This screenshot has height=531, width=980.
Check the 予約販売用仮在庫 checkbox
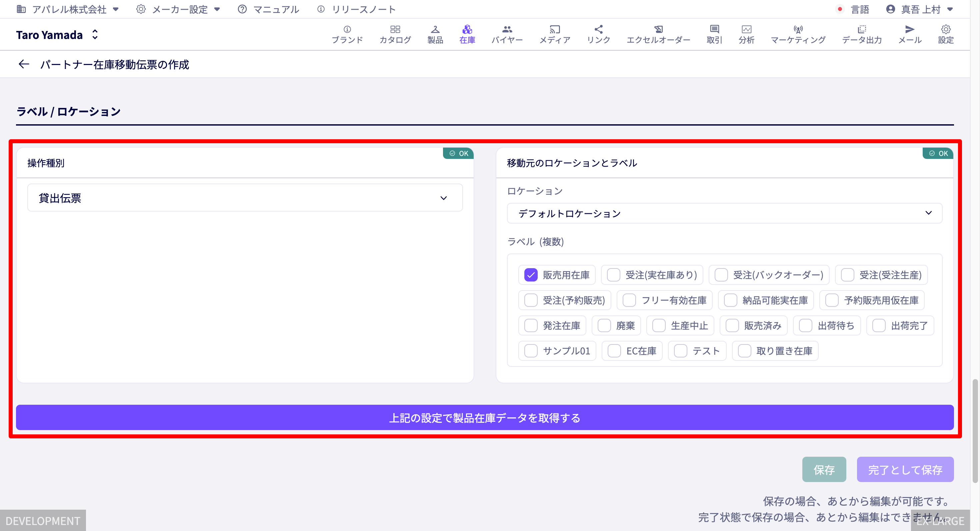(832, 300)
